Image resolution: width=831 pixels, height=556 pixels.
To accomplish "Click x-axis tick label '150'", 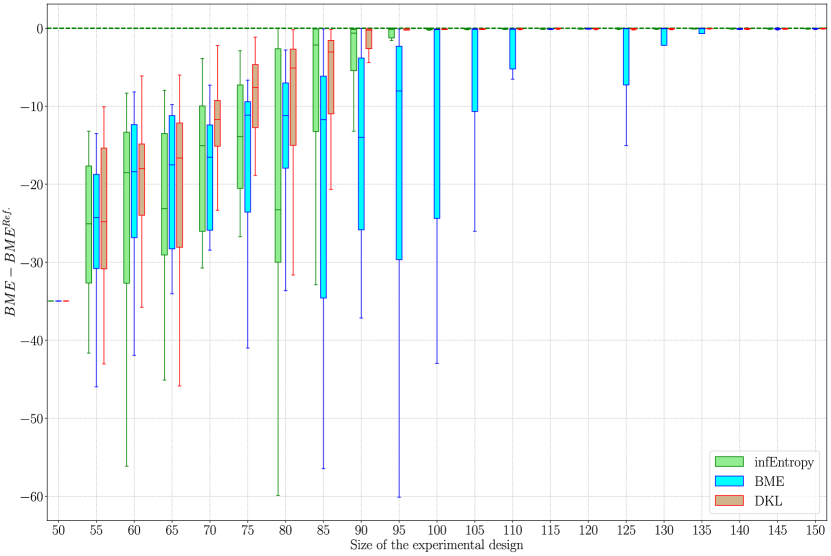I will 816,531.
